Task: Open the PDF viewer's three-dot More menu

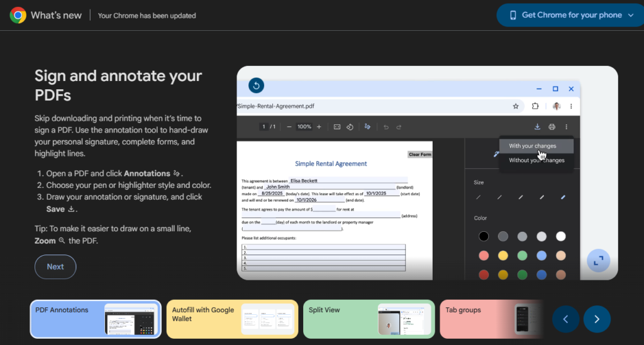Action: pyautogui.click(x=567, y=127)
